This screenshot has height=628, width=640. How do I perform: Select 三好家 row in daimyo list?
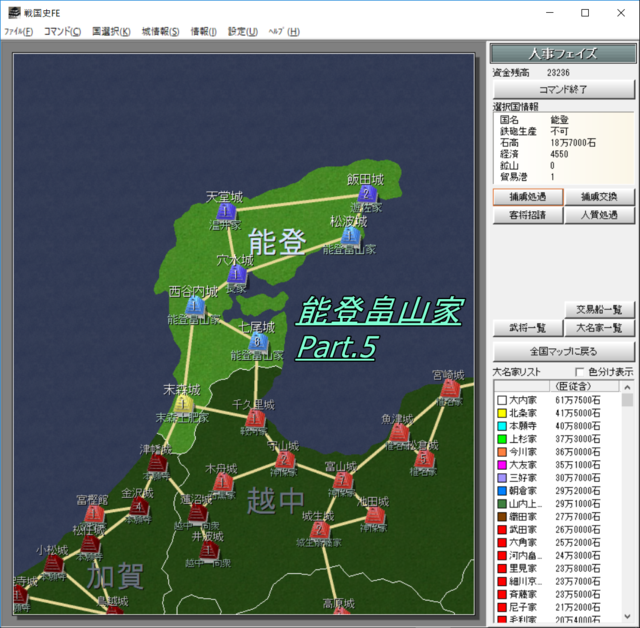[558, 478]
